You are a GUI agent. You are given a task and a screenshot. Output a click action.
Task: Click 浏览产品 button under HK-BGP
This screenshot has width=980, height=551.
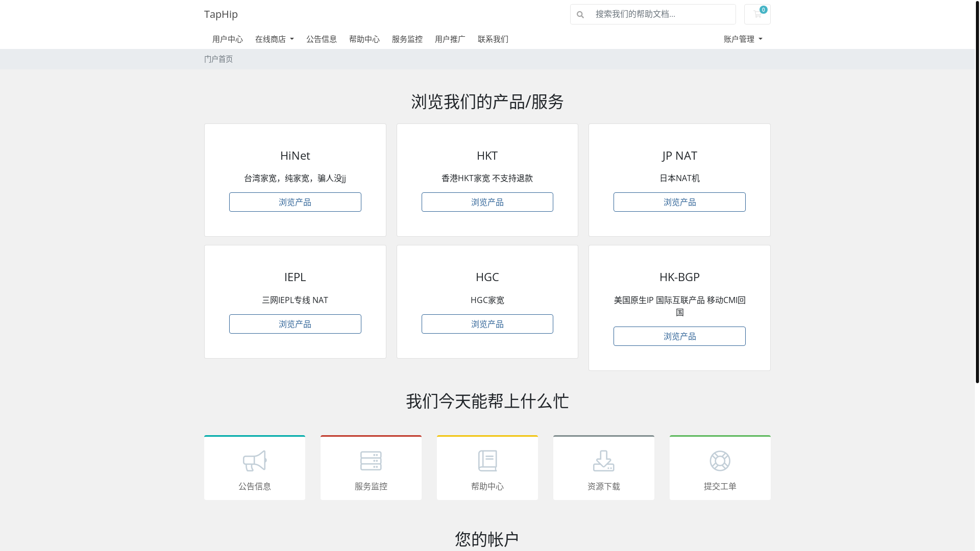point(679,336)
